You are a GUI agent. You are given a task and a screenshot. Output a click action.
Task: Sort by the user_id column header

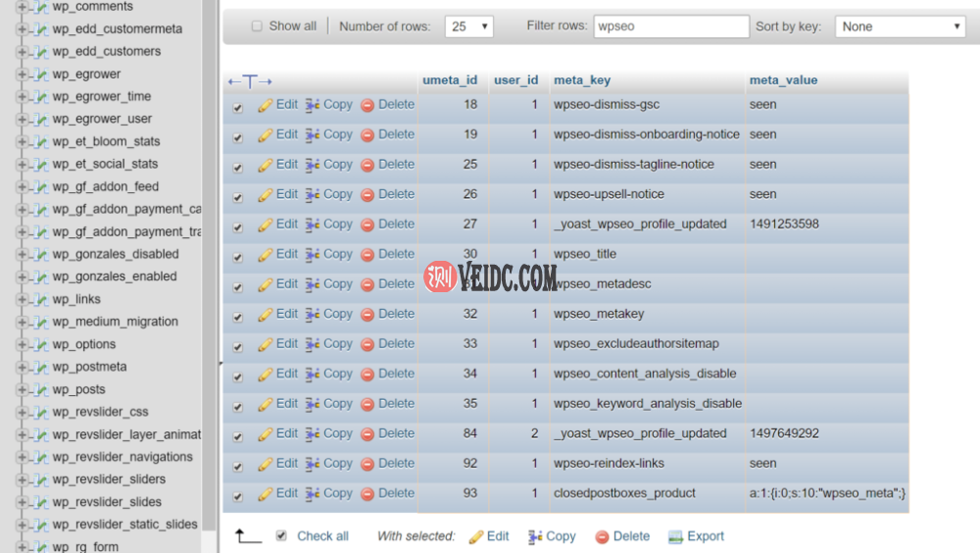[x=515, y=80]
